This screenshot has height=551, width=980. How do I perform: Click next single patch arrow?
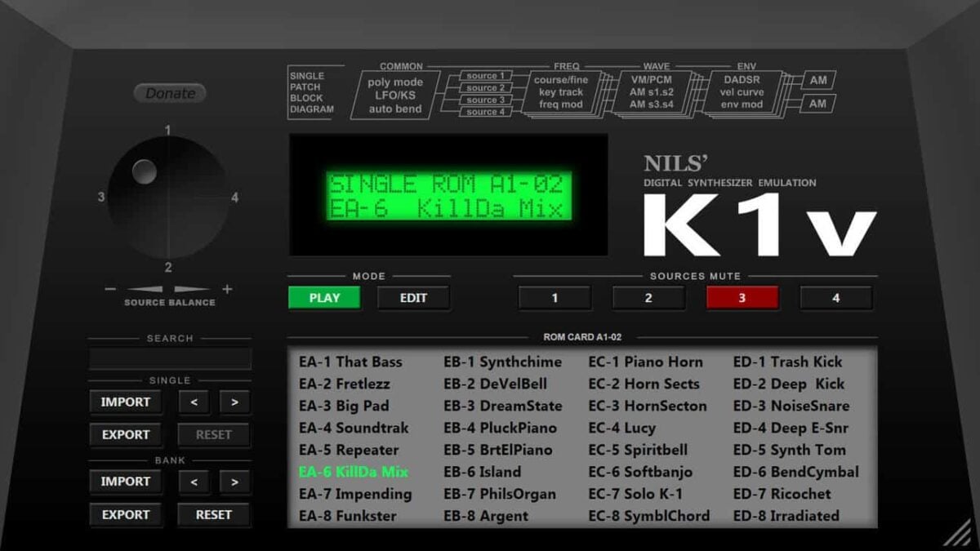coord(234,402)
